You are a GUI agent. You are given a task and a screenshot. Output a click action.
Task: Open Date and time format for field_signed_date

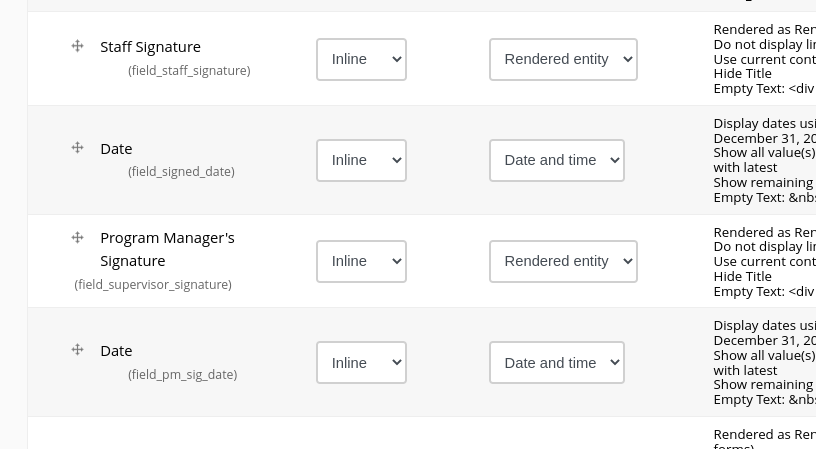pos(557,160)
